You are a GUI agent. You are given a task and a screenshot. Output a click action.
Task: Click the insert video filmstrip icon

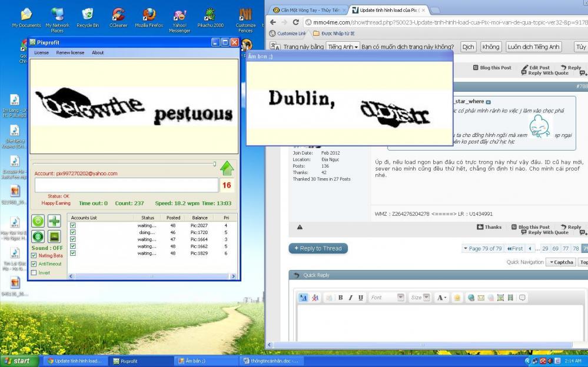point(510,297)
